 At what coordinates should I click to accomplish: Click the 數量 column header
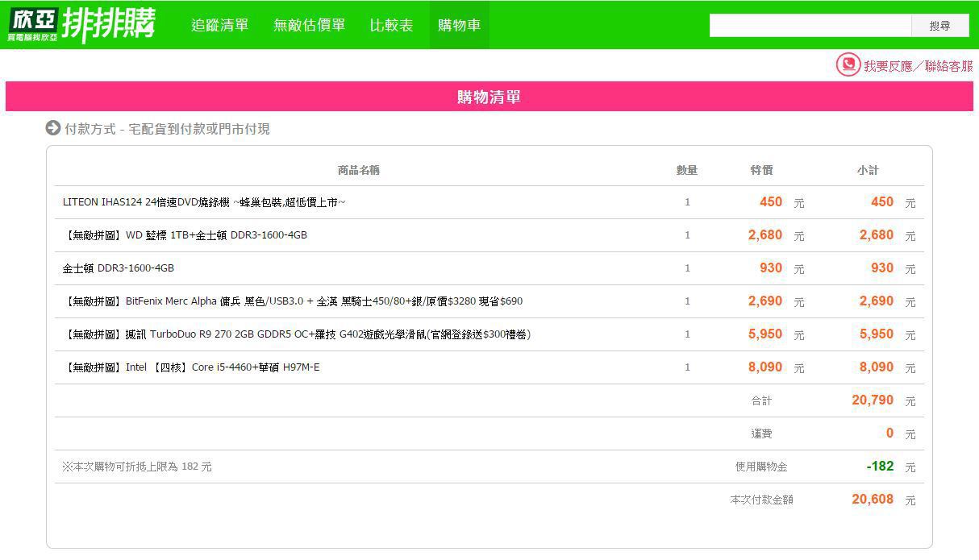click(687, 170)
